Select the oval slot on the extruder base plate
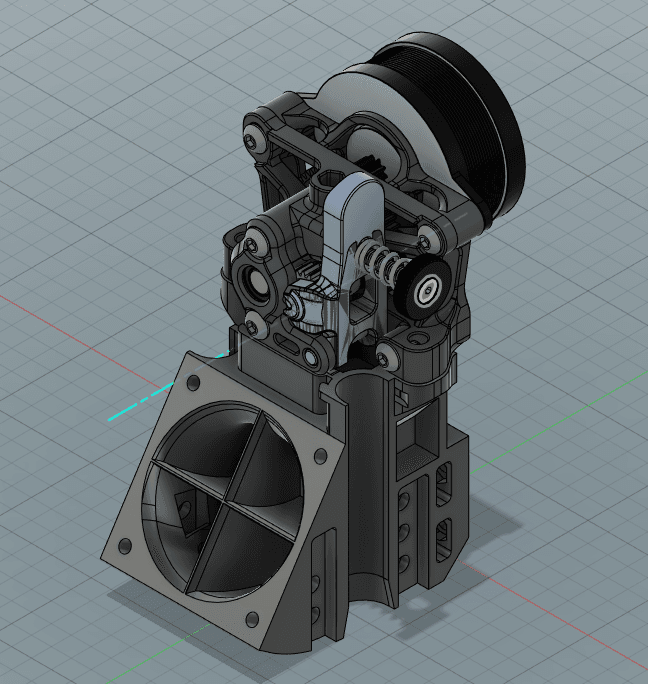The image size is (648, 684). (288, 344)
